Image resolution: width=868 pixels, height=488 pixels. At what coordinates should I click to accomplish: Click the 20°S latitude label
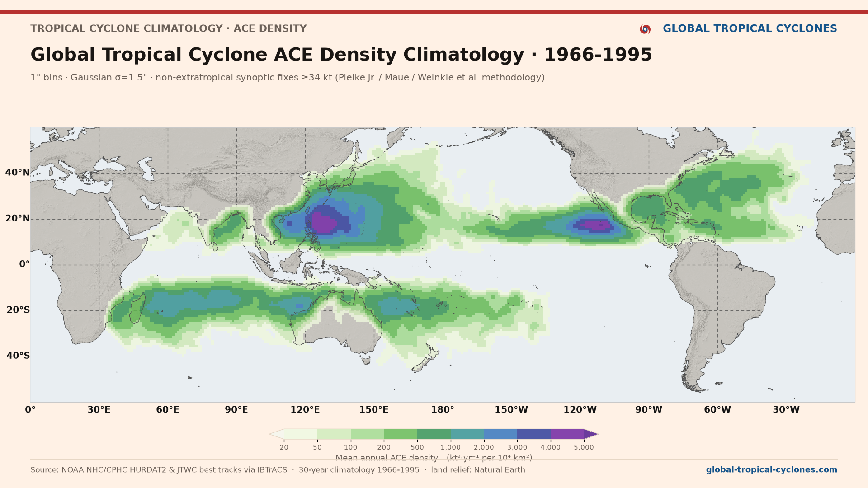[x=18, y=310]
